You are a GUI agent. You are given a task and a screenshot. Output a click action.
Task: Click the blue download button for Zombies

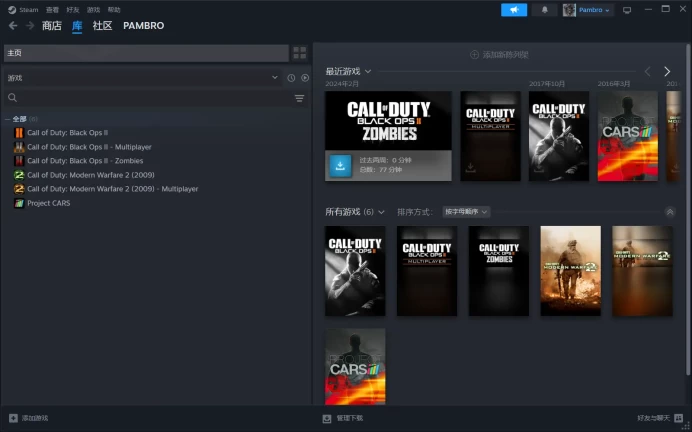point(340,166)
